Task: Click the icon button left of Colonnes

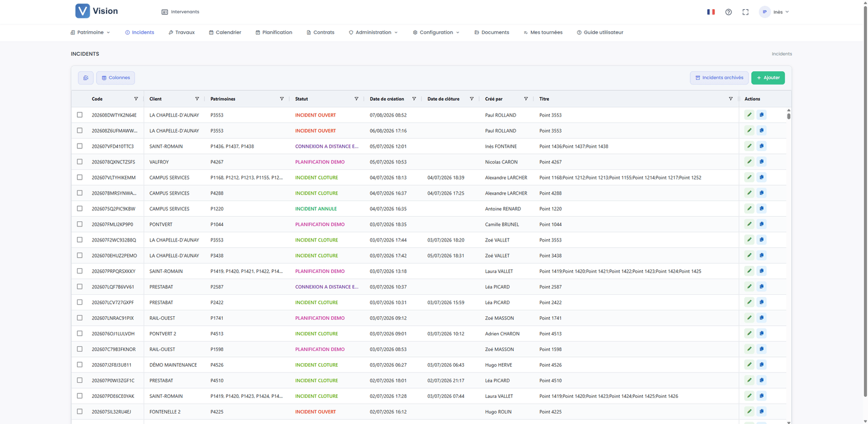Action: tap(86, 78)
